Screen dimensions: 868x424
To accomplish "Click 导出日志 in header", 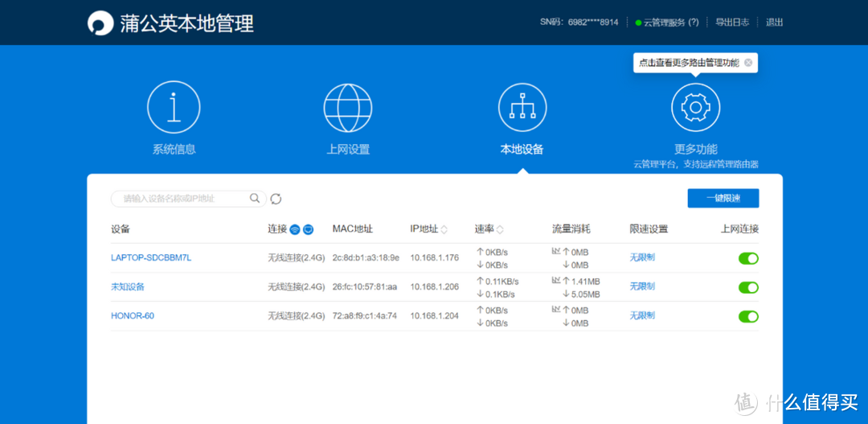I will pos(732,23).
